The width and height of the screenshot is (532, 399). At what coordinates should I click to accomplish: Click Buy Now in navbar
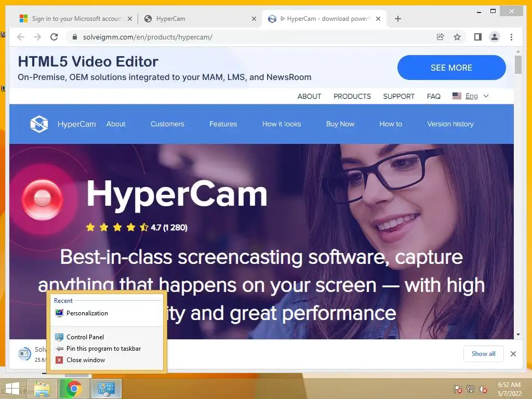[340, 124]
